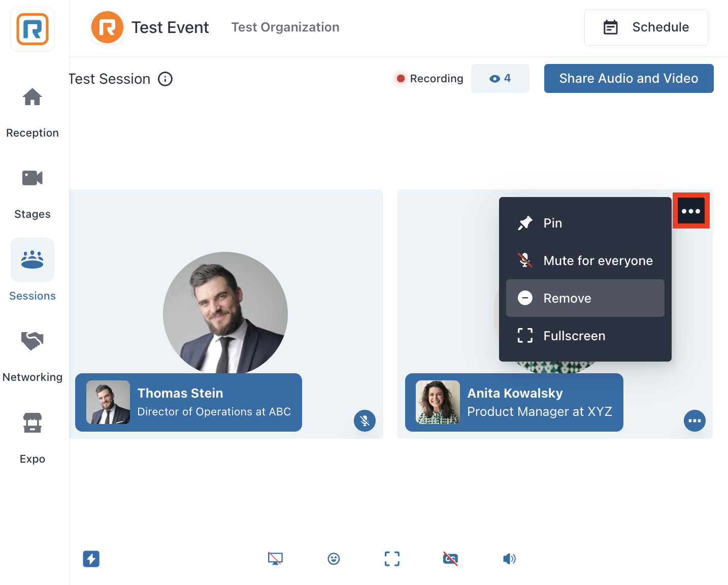Select the Sessions people icon
728x585 pixels.
[32, 259]
